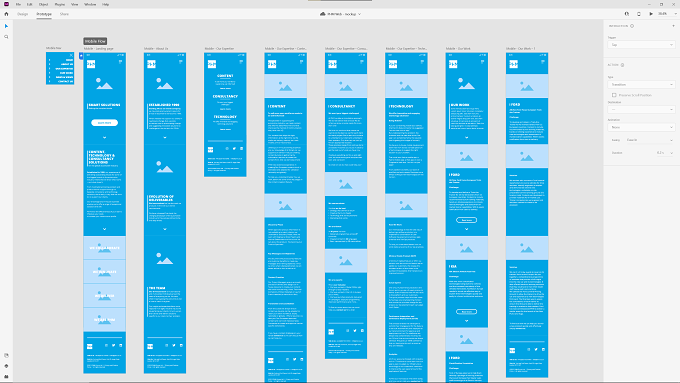680x383 pixels.
Task: Click the logo on About Us artboard header
Action: (x=151, y=64)
